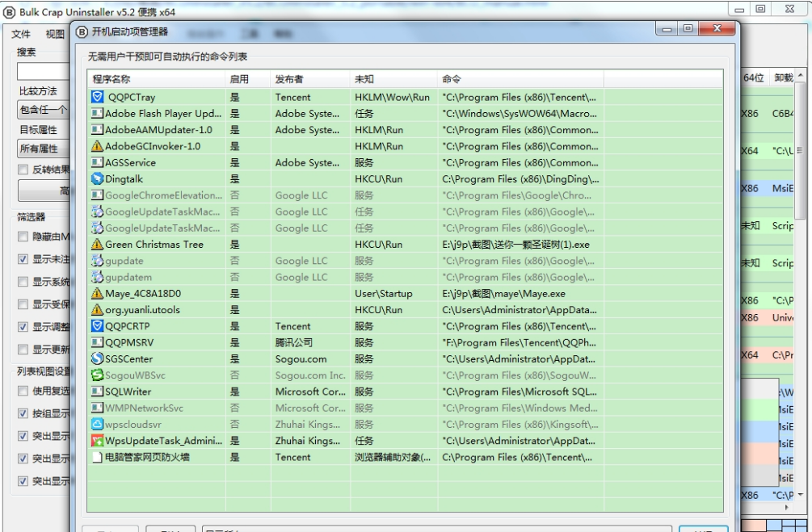The height and width of the screenshot is (532, 812).
Task: Click the Dingtalk app icon
Action: [97, 179]
